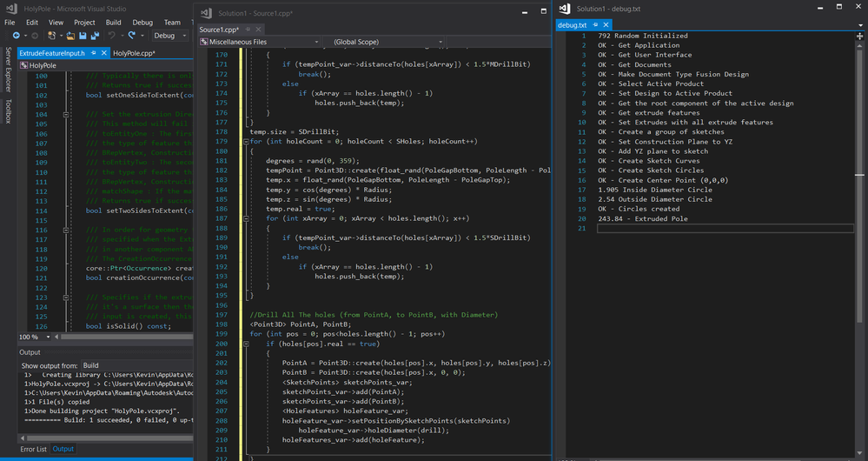Open the Navigate Backward history dropdown arrow
868x461 pixels.
coord(24,36)
